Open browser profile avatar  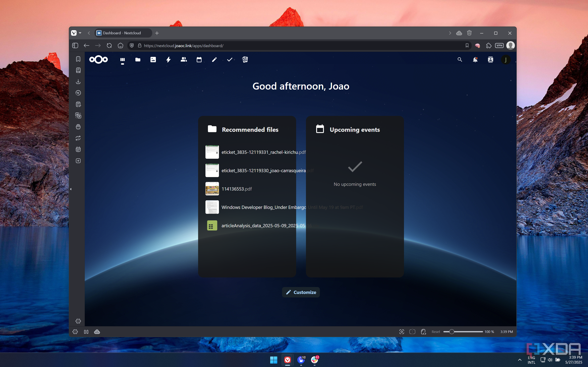coord(510,45)
